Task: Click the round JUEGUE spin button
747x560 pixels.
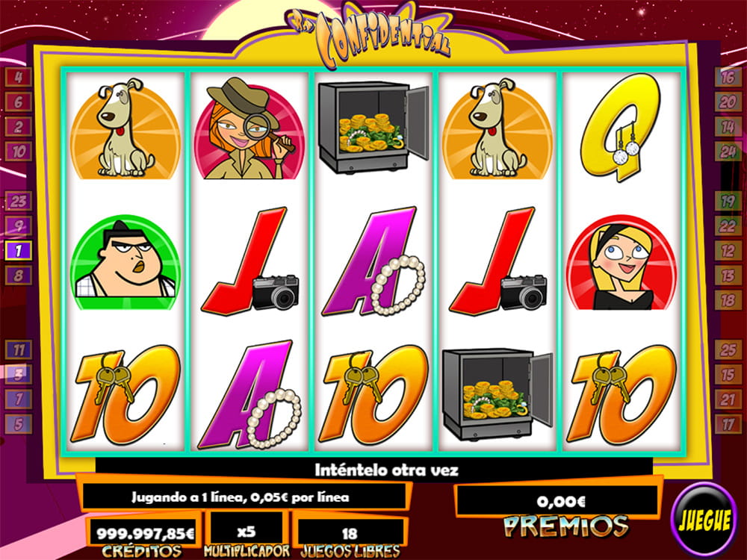Action: pos(704,520)
